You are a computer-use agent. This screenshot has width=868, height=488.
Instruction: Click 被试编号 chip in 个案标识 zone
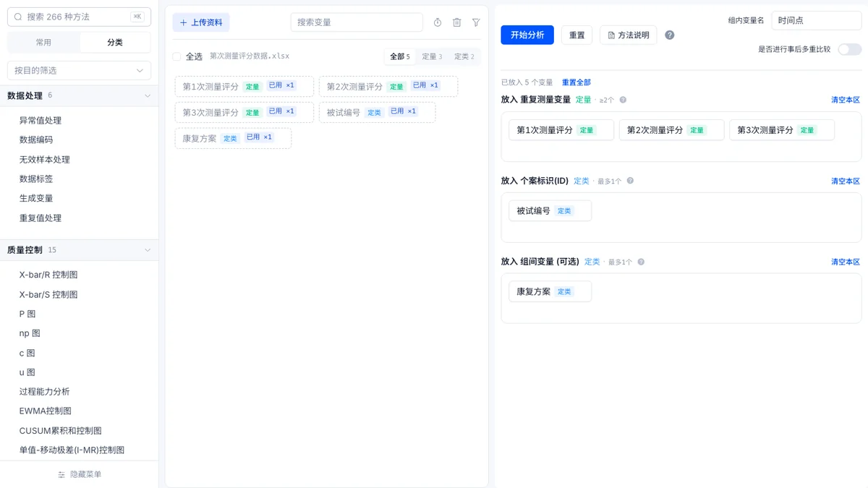point(550,211)
